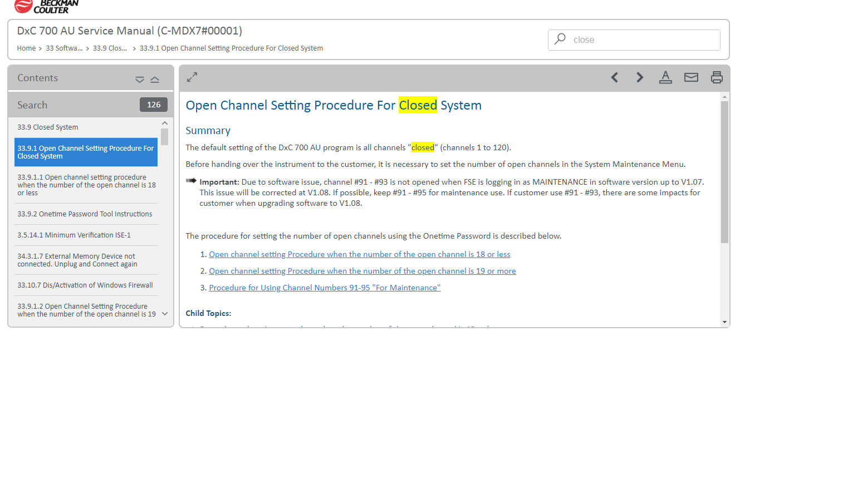Click the manual title 'DxC 700 AU Service Manual'
This screenshot has height=504, width=843.
coord(129,31)
